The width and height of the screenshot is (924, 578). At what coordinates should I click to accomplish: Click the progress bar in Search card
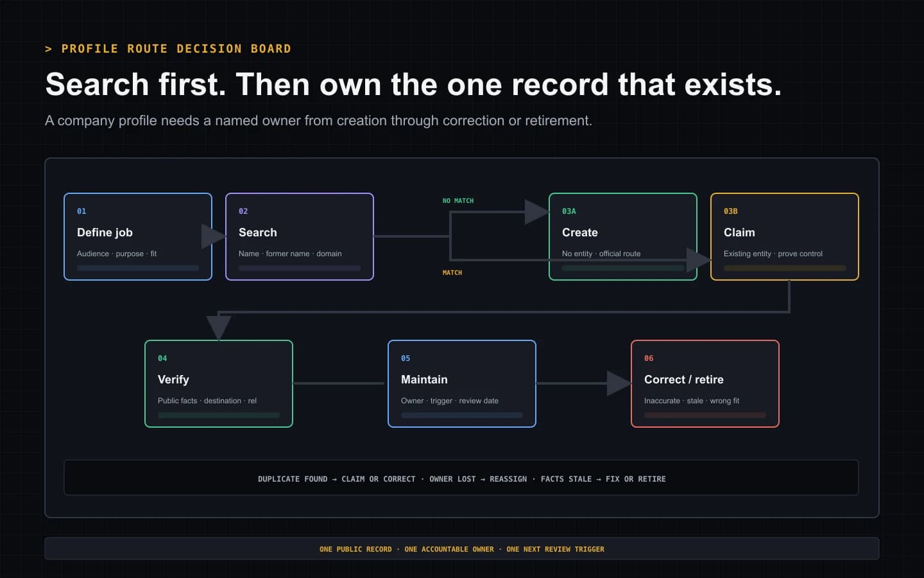300,268
